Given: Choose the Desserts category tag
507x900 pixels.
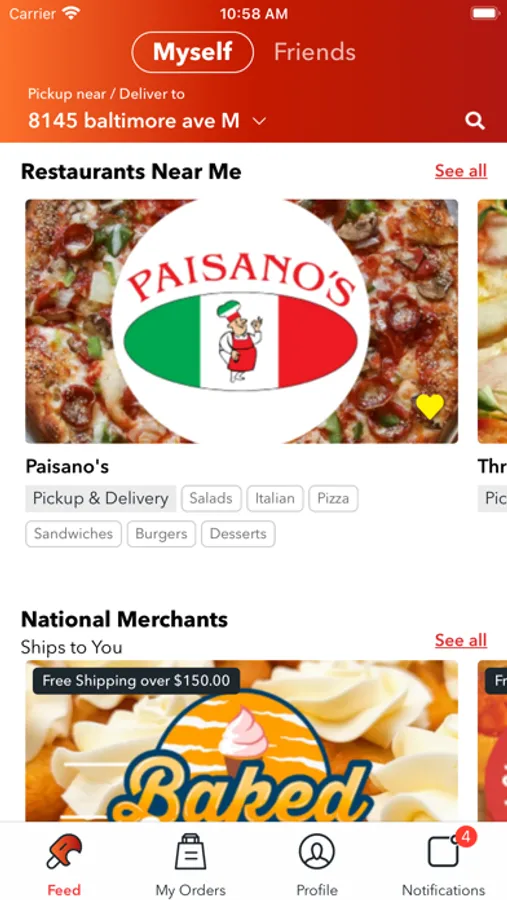Looking at the screenshot, I should (x=238, y=534).
